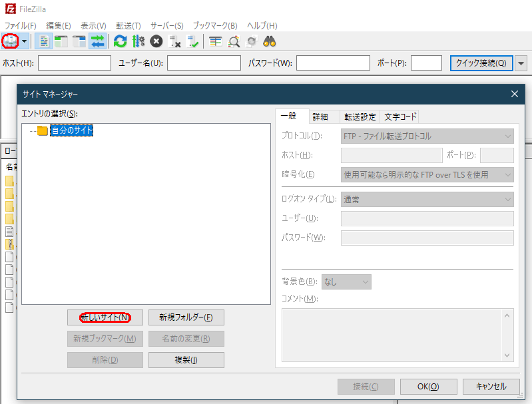Click the Site Manager パスワード(W) field
This screenshot has height=404, width=532.
(x=427, y=238)
